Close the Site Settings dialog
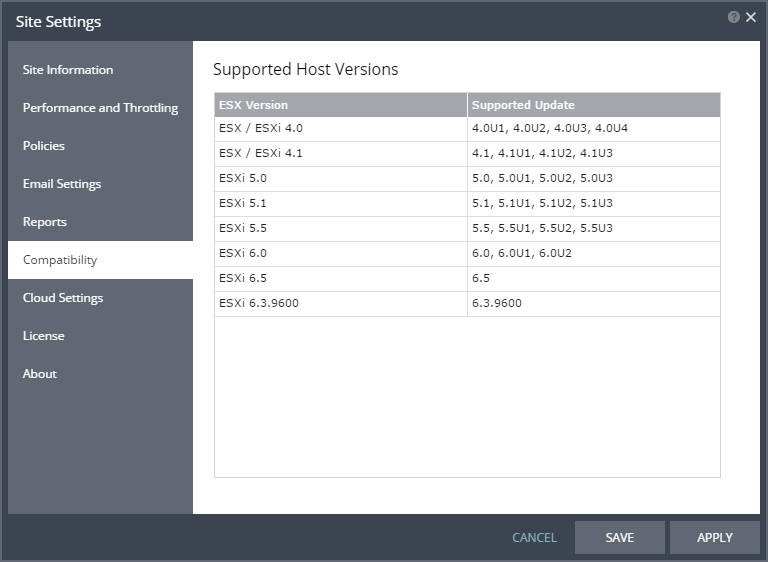 tap(750, 17)
